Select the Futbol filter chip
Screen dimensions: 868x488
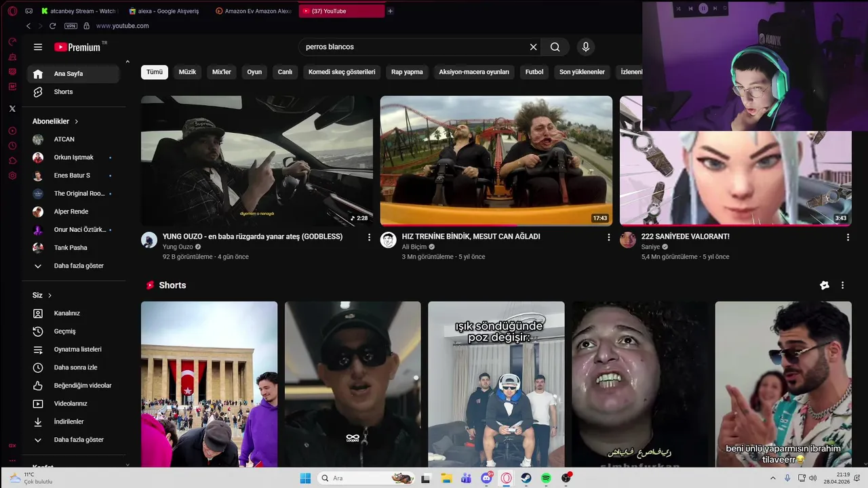534,72
